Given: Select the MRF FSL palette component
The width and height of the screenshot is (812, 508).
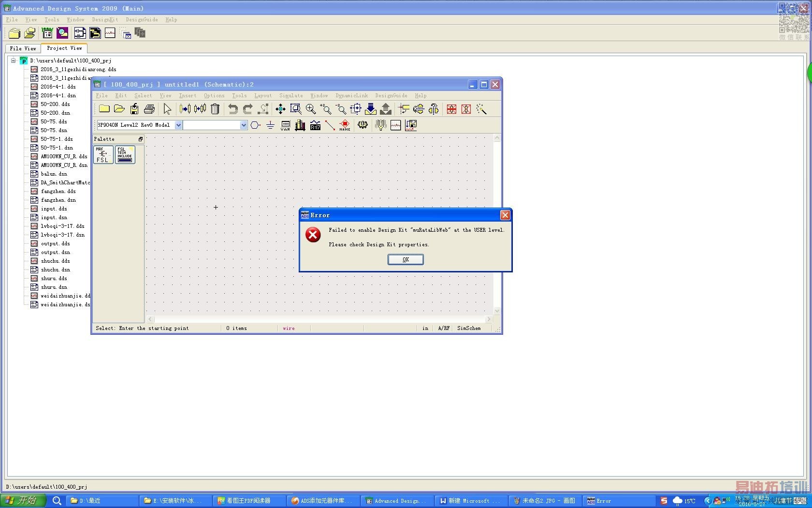Looking at the screenshot, I should [x=103, y=155].
